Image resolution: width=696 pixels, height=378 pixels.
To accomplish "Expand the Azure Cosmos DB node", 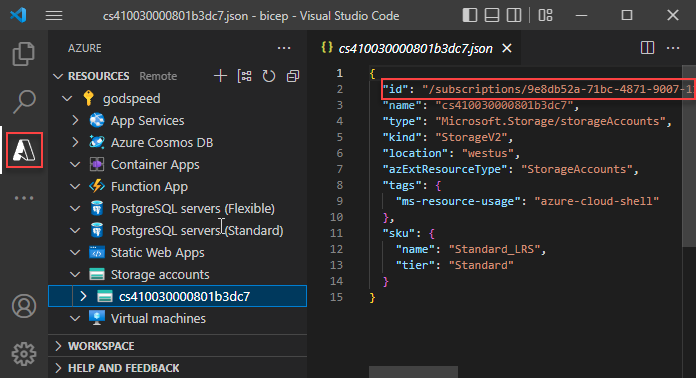I will tap(75, 142).
